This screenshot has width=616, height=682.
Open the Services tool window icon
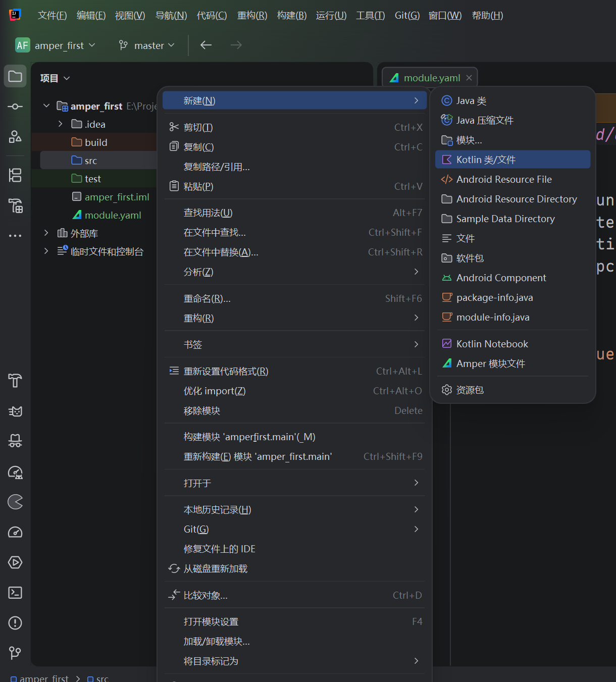[x=15, y=562]
